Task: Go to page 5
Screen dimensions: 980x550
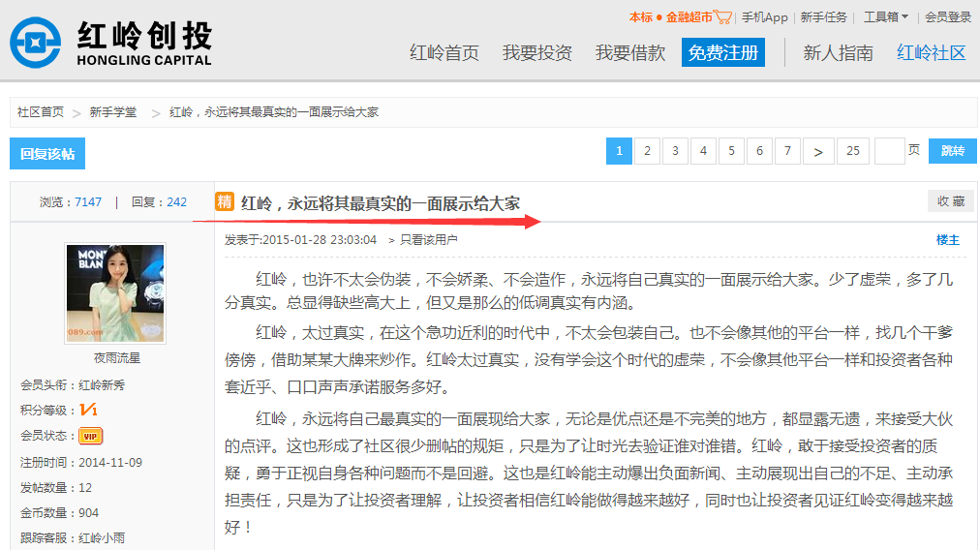Action: (x=732, y=151)
